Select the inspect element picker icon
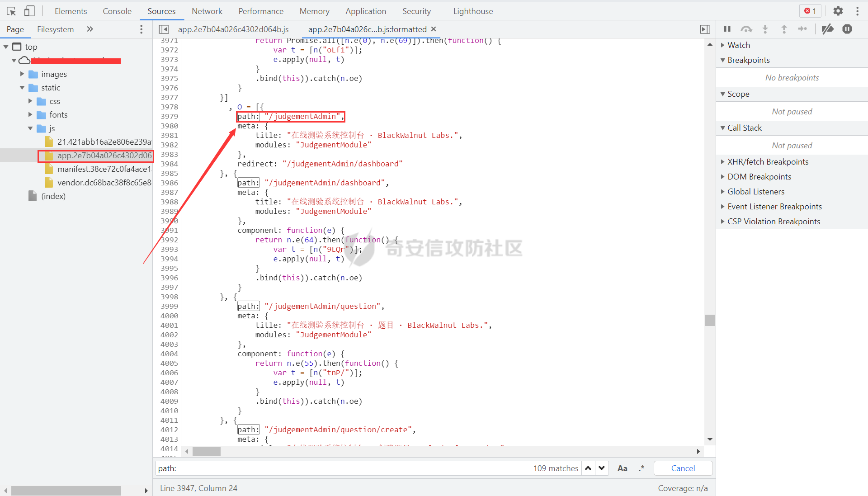This screenshot has height=496, width=868. tap(11, 11)
